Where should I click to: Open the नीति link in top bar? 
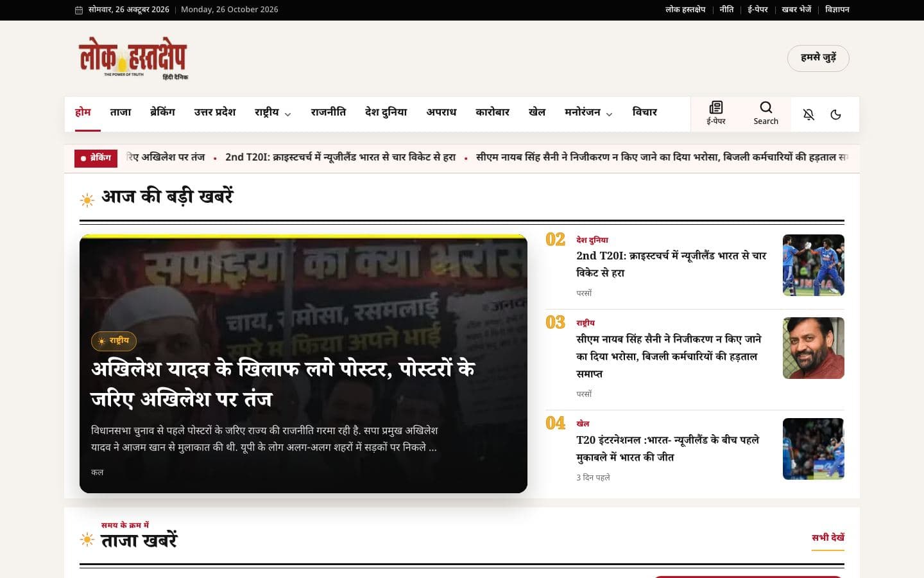(726, 10)
